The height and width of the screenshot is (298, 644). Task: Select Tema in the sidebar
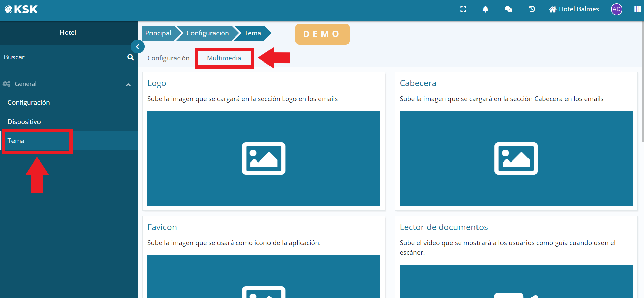coord(16,141)
